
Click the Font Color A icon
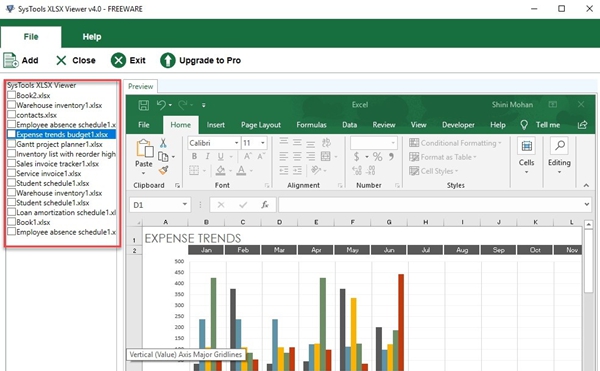[241, 171]
